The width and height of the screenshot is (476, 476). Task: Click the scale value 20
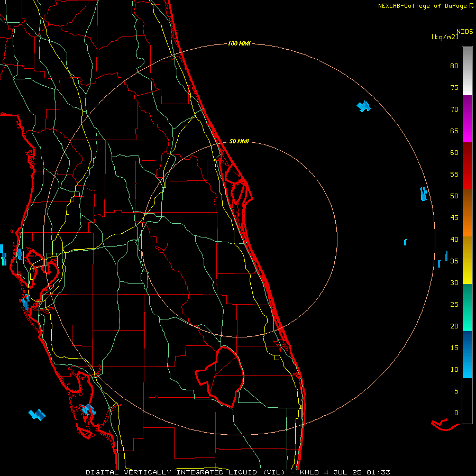454,326
